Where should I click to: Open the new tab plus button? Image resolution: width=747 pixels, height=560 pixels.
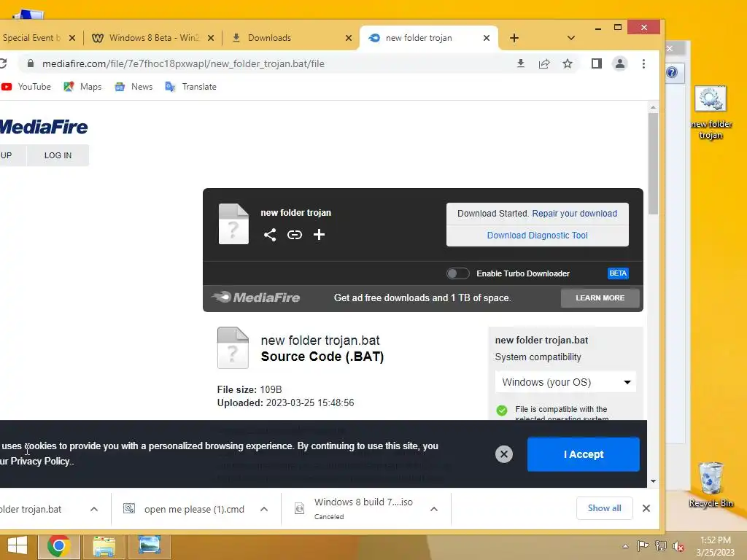514,38
